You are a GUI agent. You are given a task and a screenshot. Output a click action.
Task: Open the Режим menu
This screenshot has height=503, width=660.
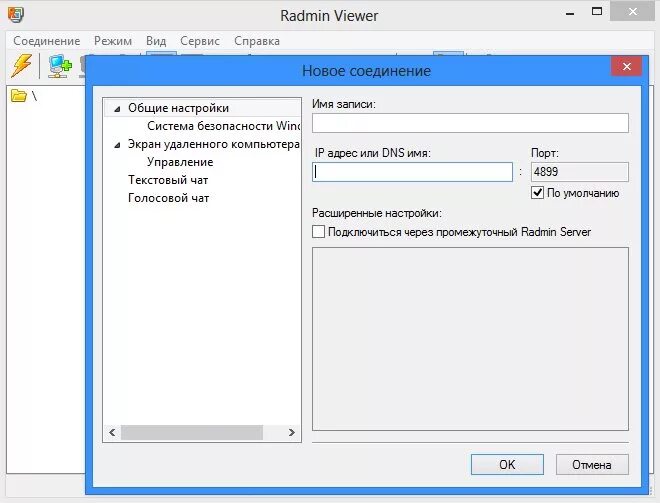point(113,41)
